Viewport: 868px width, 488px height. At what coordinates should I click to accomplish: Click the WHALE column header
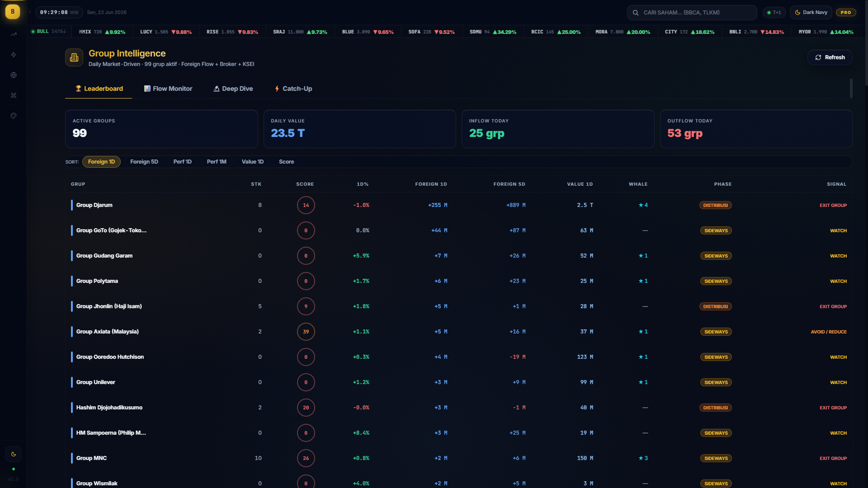pos(638,184)
